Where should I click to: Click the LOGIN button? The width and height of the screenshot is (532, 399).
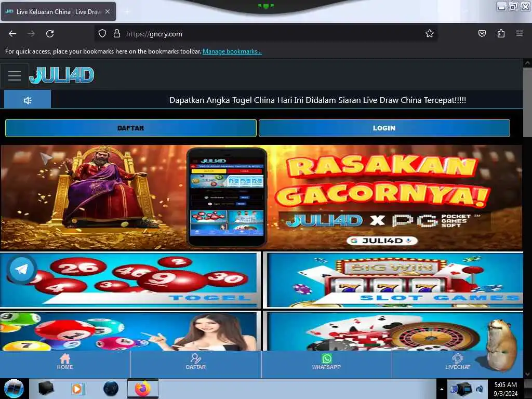[384, 128]
